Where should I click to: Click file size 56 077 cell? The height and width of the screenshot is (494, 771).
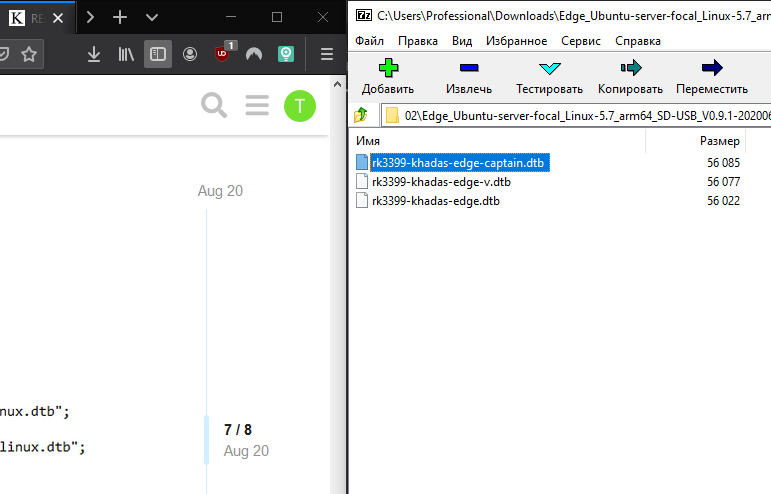[x=723, y=182]
